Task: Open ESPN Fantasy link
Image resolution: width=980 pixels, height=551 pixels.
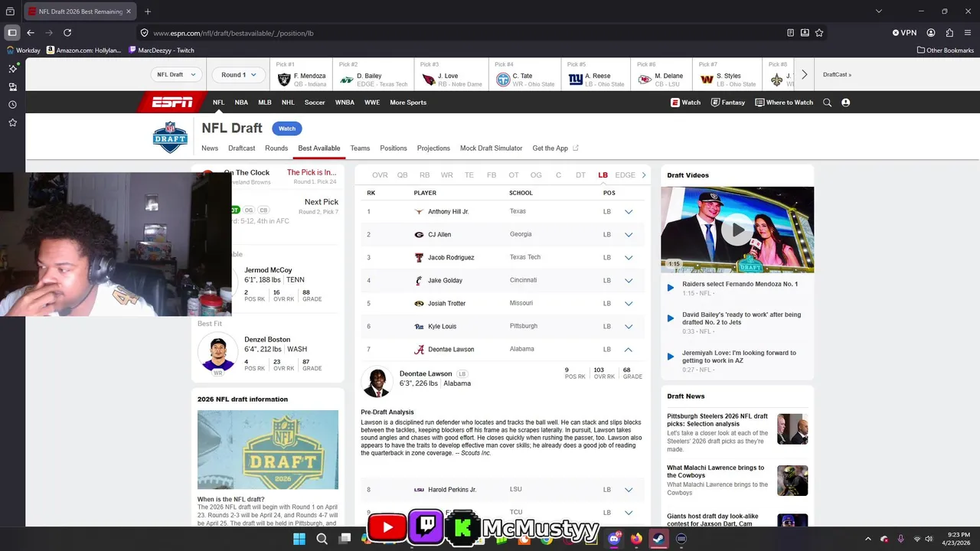Action: 727,103
